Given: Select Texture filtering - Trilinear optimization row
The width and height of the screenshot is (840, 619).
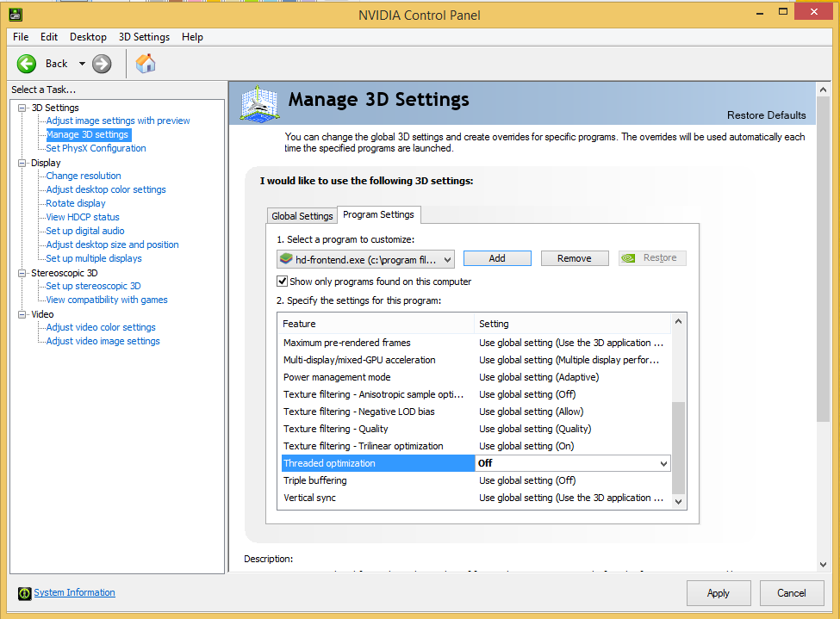Looking at the screenshot, I should pos(476,446).
